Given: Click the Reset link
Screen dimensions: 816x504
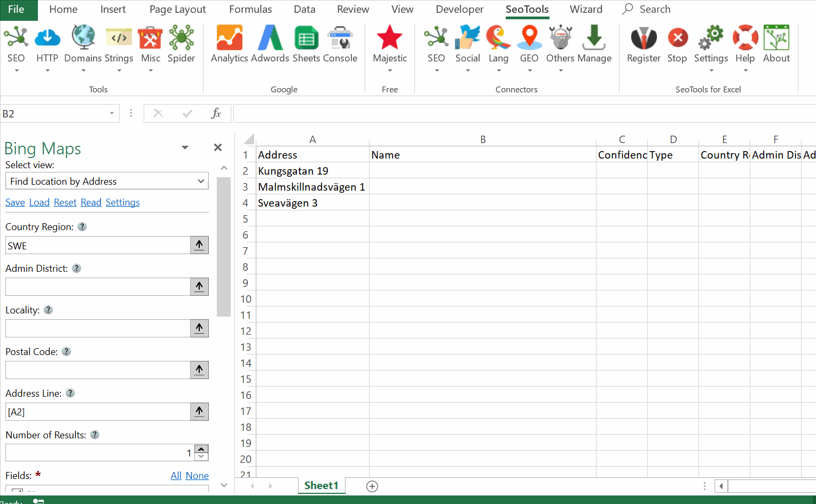Looking at the screenshot, I should (x=65, y=202).
